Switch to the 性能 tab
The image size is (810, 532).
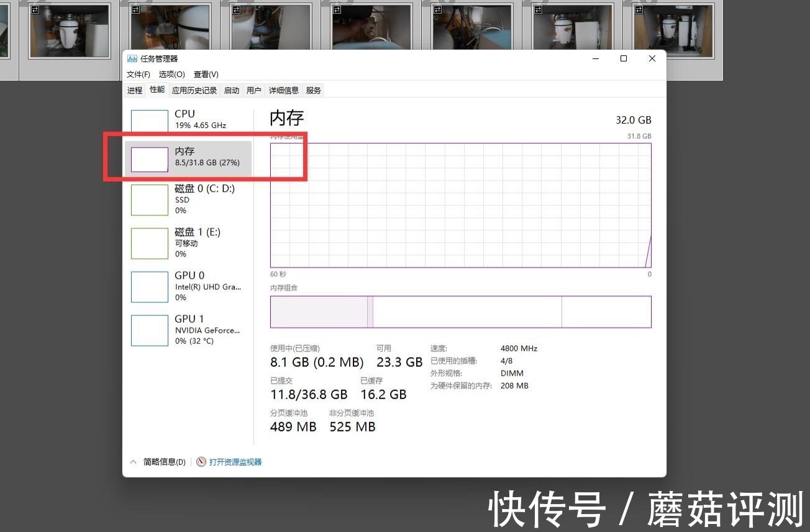coord(157,90)
